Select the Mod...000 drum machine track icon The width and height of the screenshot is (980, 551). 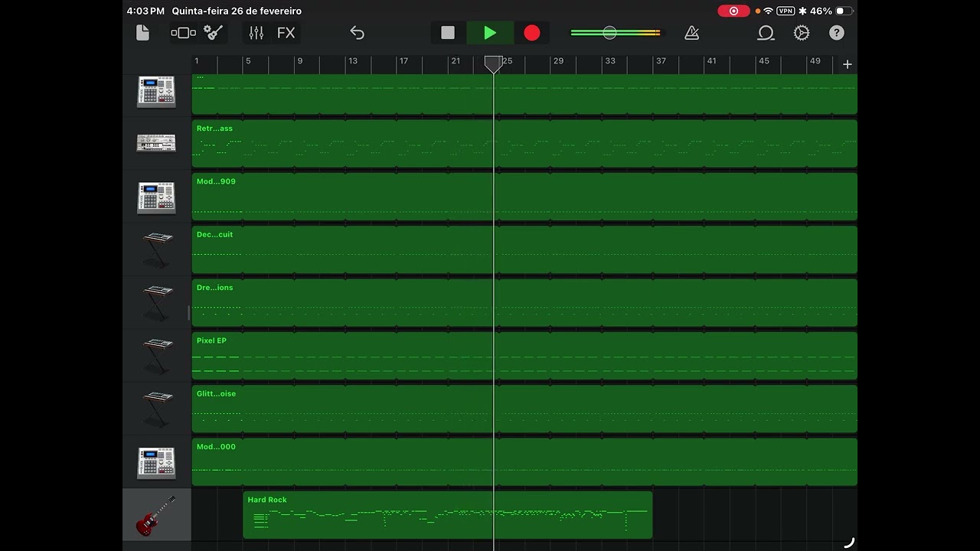coord(156,462)
